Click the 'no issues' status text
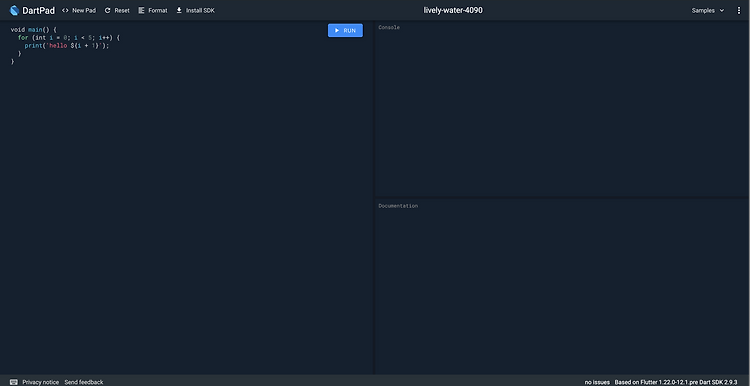This screenshot has width=750, height=386. pyautogui.click(x=597, y=382)
